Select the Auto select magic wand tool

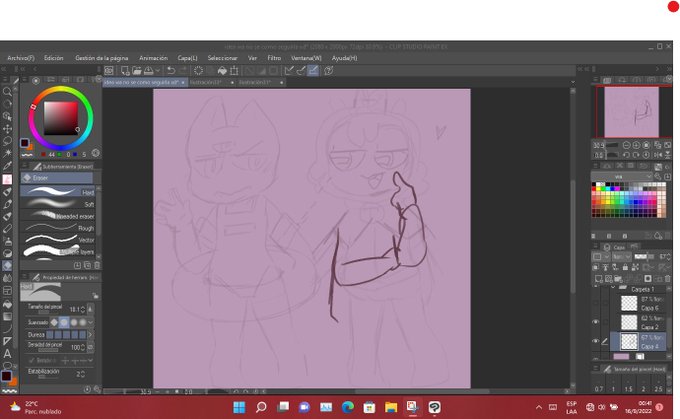[7, 153]
